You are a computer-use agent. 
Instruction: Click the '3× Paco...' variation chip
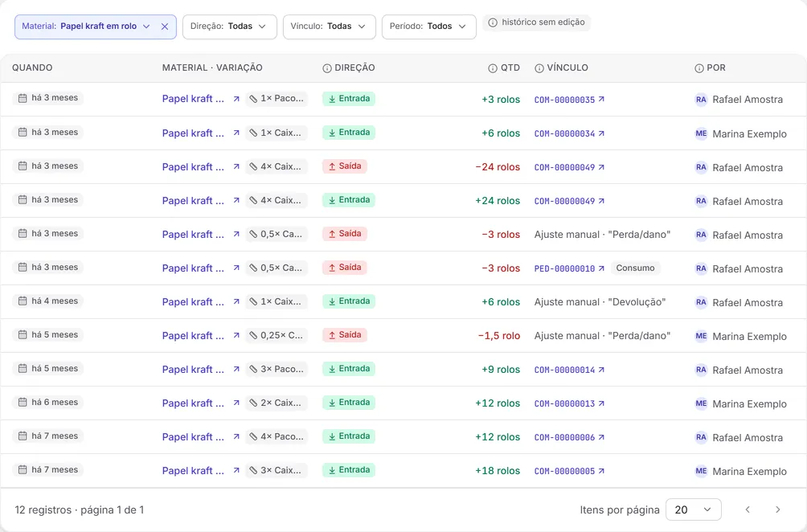coord(277,369)
